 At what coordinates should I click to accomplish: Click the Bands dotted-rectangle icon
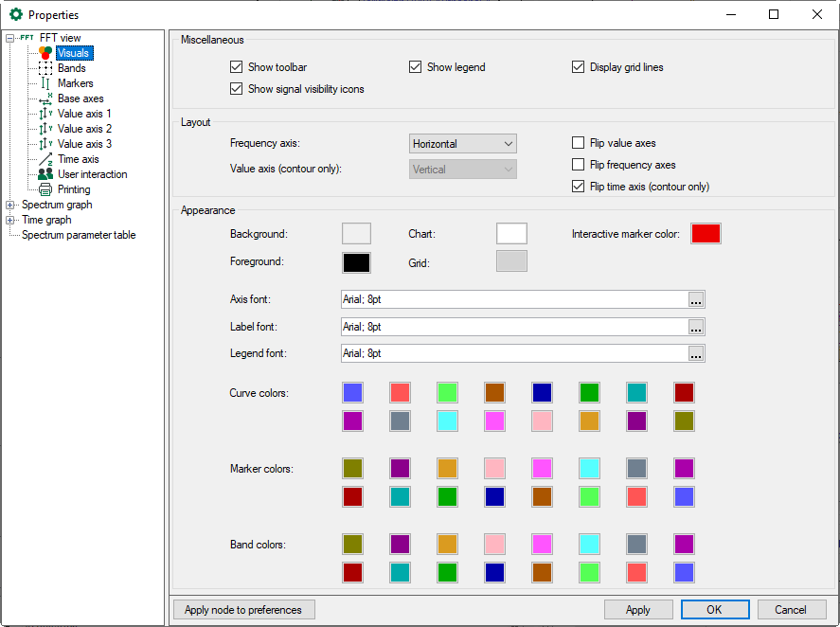(45, 68)
